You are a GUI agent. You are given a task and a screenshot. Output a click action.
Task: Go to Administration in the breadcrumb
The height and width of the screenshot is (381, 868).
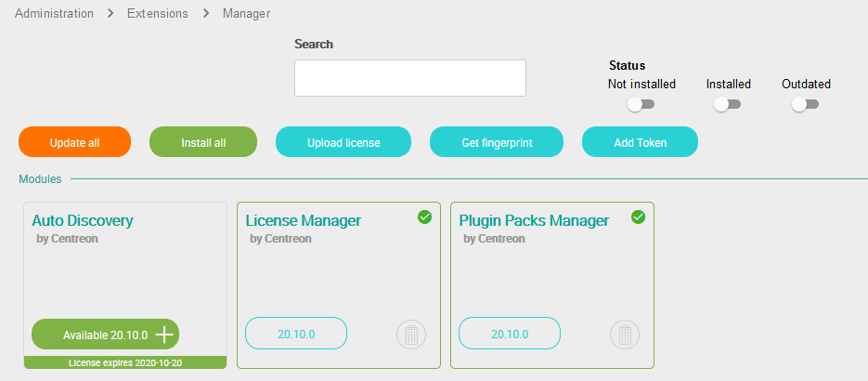(54, 14)
